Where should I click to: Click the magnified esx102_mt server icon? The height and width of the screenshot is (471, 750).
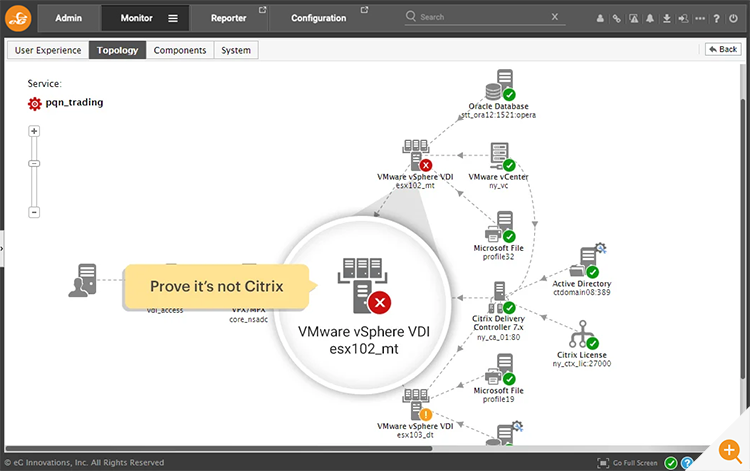(364, 286)
